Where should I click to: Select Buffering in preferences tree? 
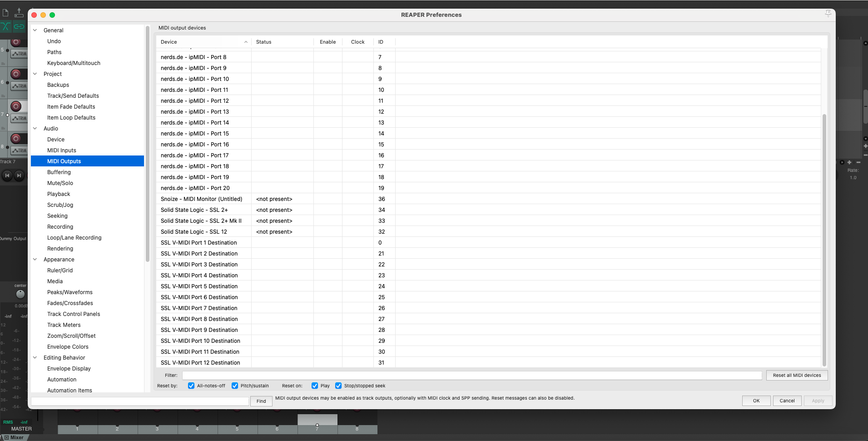59,172
